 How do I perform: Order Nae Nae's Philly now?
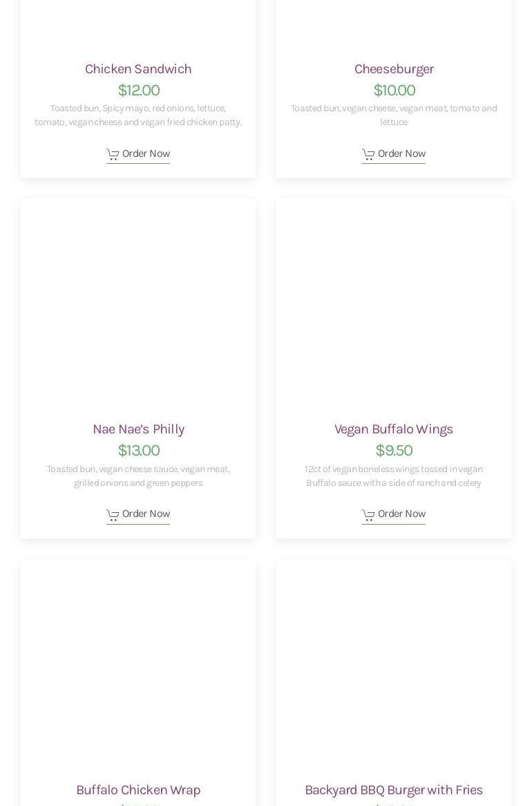tap(138, 514)
